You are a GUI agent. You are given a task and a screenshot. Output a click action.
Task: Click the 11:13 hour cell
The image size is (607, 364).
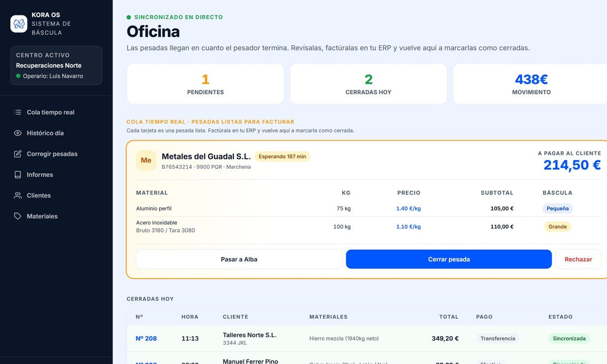pos(190,339)
